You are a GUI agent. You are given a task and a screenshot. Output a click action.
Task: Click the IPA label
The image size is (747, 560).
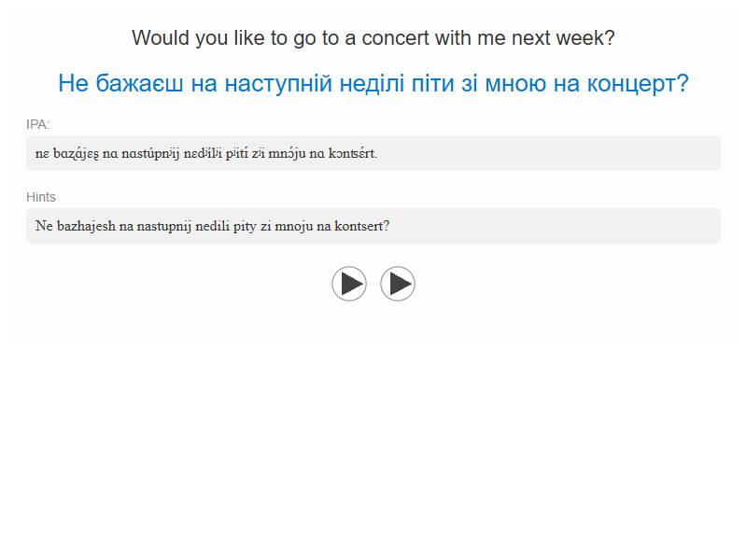point(37,124)
